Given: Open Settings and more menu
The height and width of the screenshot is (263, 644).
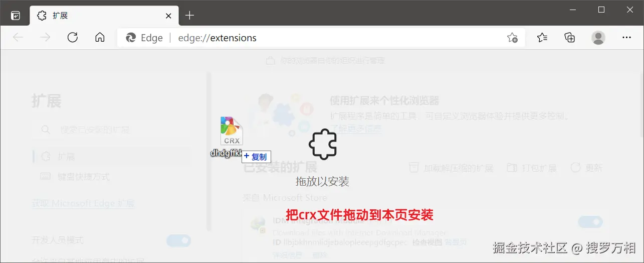Looking at the screenshot, I should coord(626,38).
